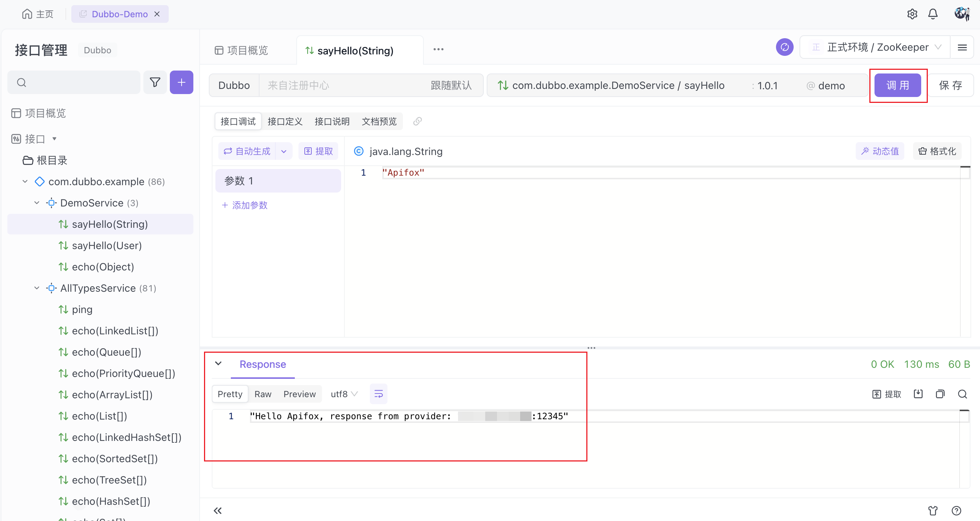Click the 调用 invoke button
This screenshot has height=521, width=980.
click(897, 85)
